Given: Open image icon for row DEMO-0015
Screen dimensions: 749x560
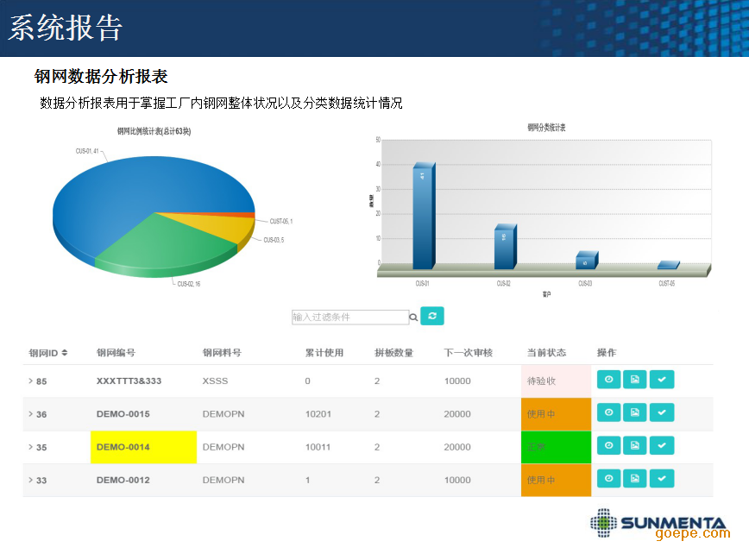Looking at the screenshot, I should click(x=635, y=412).
